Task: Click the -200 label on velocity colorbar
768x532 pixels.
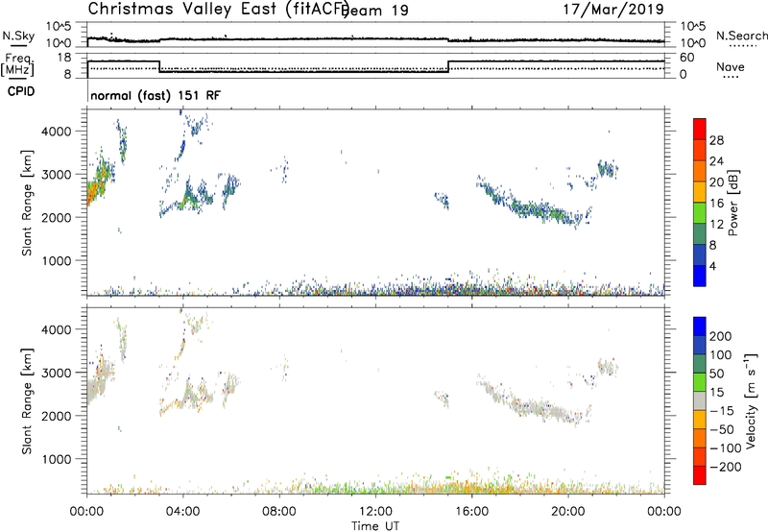Action: (x=726, y=467)
